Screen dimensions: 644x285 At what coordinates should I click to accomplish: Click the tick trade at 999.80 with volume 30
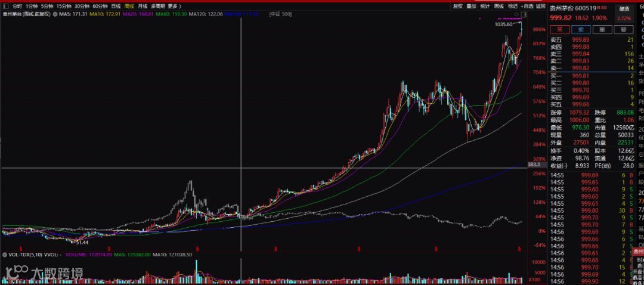(592, 210)
